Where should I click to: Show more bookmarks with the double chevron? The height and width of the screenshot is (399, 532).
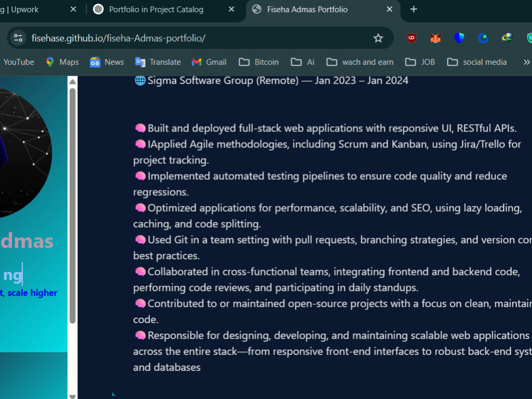click(526, 62)
